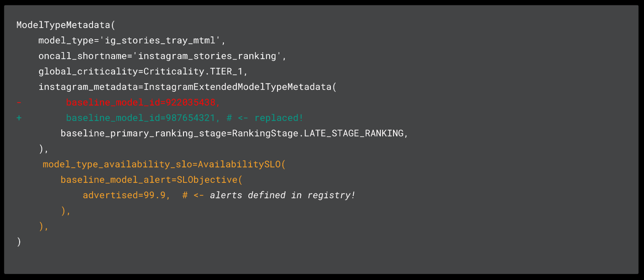Click the model_type='ig_stories_tray_mtml' line

(x=131, y=40)
